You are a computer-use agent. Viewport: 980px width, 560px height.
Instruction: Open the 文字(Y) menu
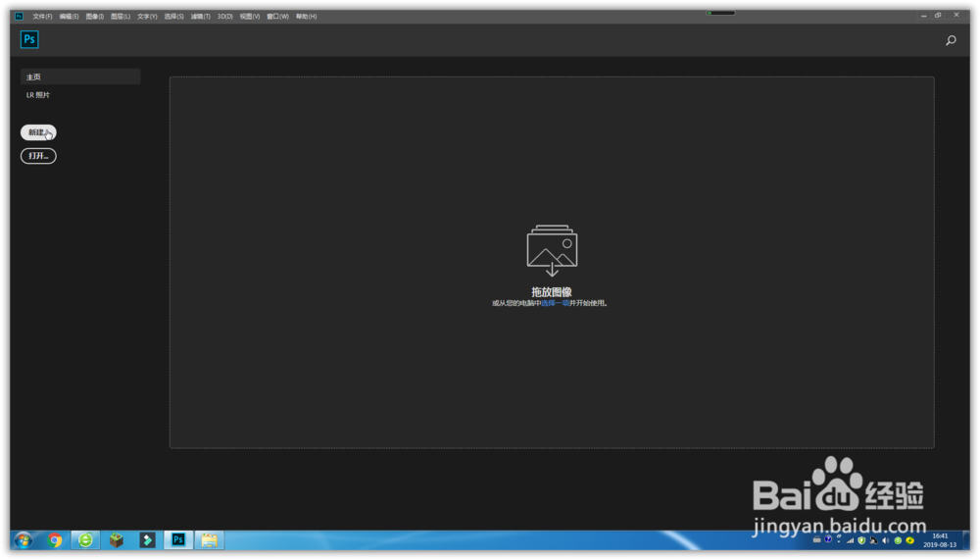coord(147,17)
